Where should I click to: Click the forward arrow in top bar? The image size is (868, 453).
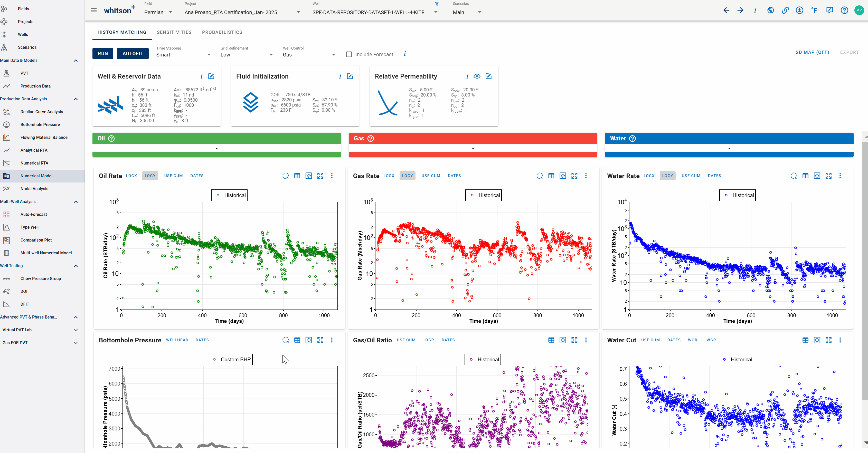coord(740,11)
